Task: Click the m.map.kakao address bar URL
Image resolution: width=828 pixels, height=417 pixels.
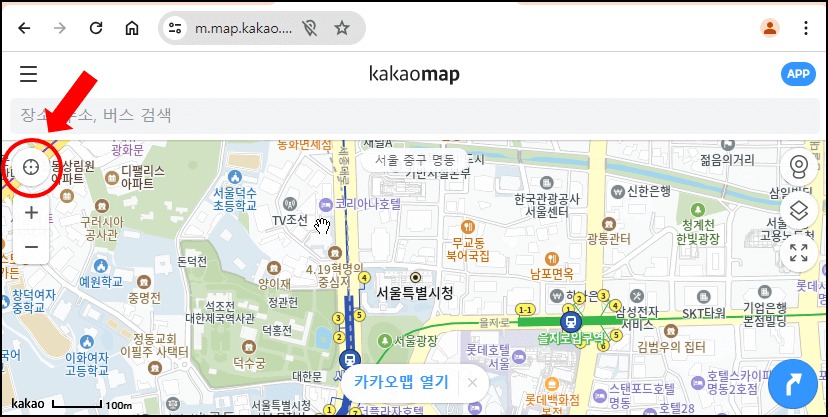Action: tap(243, 28)
